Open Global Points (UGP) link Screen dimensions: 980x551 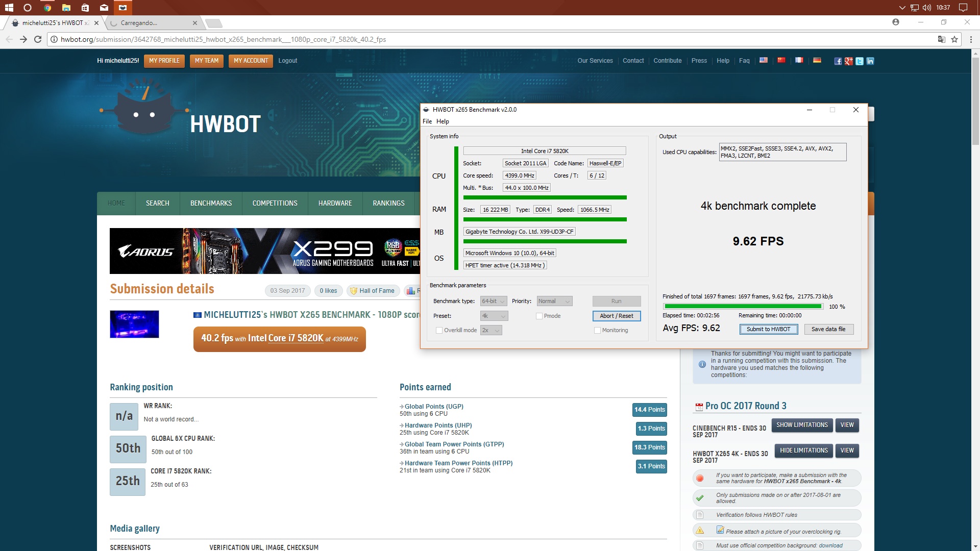434,407
